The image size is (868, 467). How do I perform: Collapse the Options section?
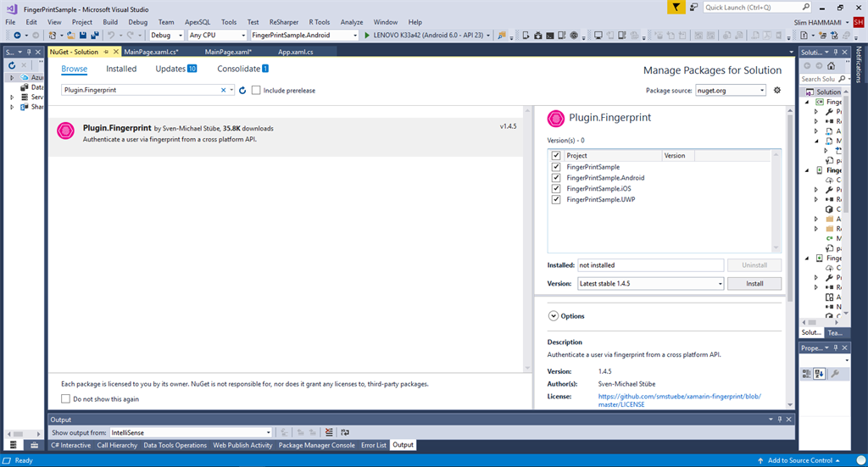[553, 316]
